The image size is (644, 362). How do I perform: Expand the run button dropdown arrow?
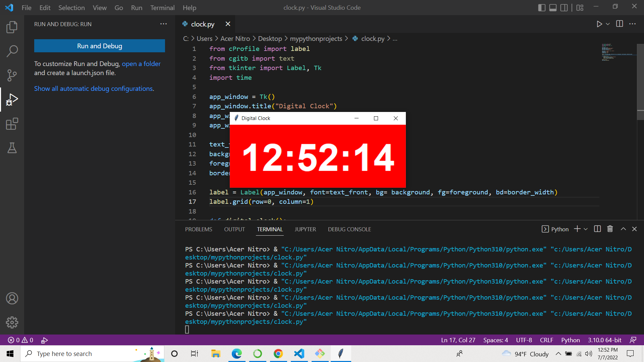pyautogui.click(x=608, y=24)
